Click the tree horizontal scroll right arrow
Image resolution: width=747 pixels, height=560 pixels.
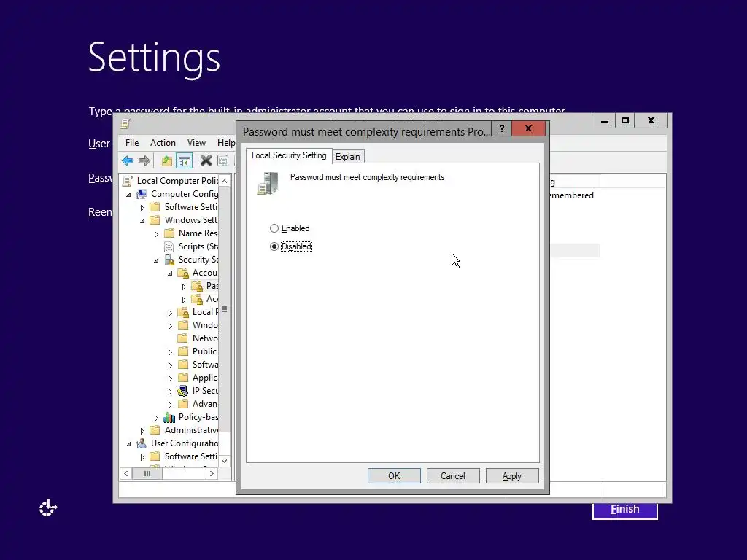pyautogui.click(x=212, y=474)
